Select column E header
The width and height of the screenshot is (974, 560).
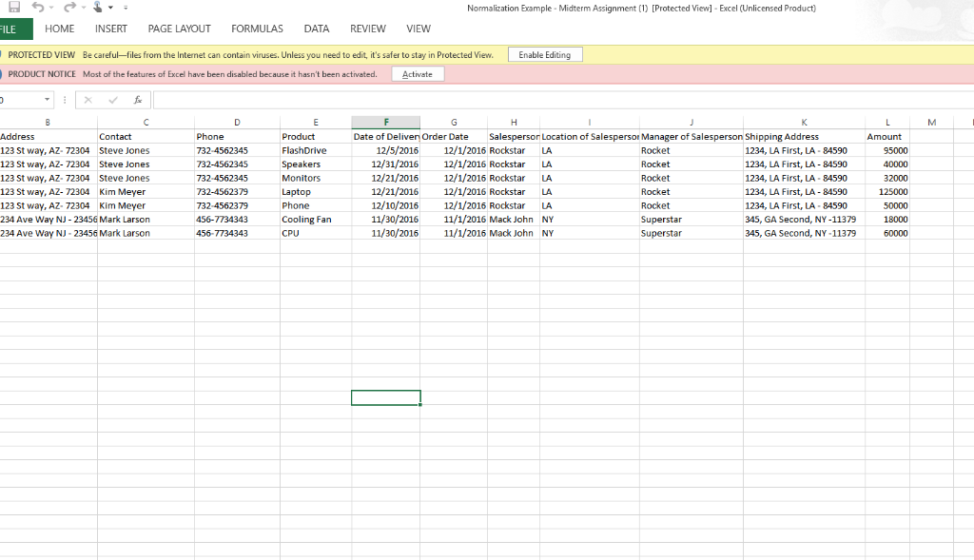click(316, 123)
